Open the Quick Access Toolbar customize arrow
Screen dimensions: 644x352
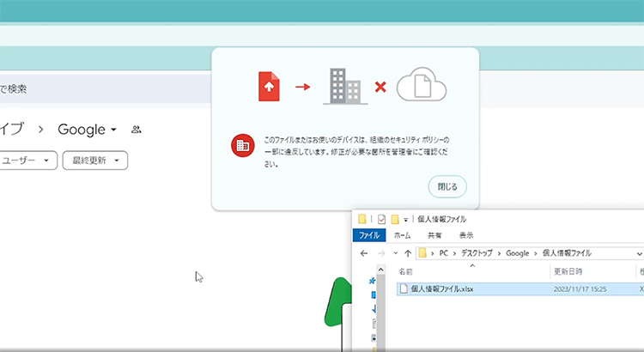point(406,220)
